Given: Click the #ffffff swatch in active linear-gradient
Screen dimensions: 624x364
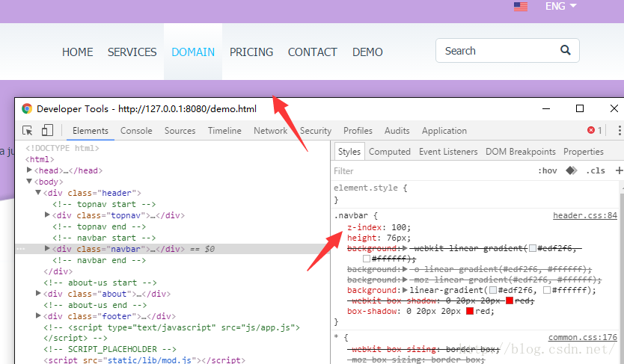Looking at the screenshot, I should point(547,290).
